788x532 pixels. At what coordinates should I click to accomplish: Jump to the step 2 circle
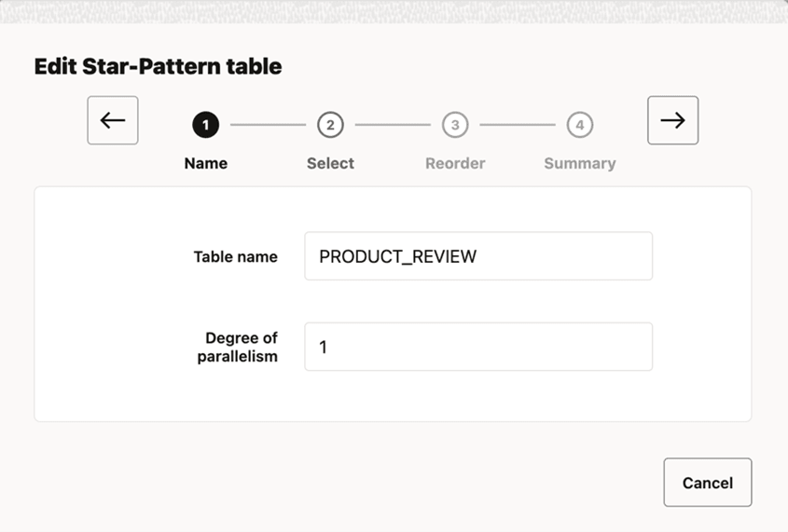tap(330, 125)
